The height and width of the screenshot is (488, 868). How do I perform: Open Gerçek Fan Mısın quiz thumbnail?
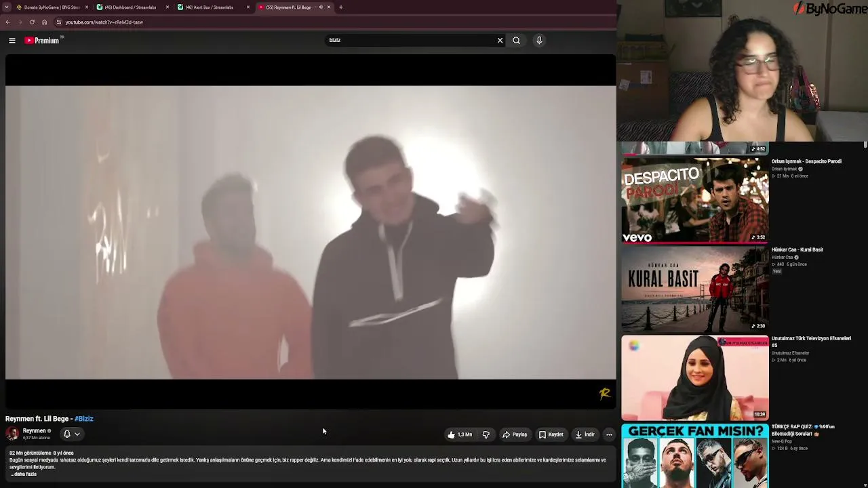click(695, 456)
